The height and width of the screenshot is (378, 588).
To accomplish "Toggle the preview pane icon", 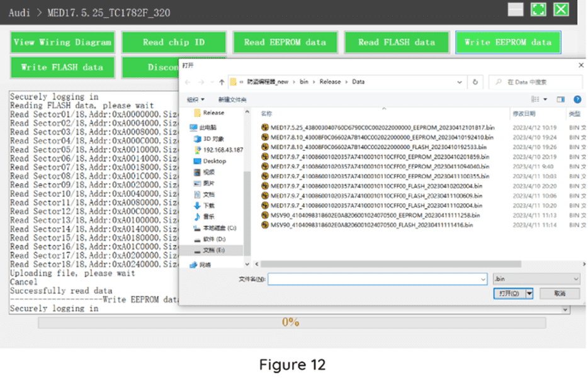I will pos(561,99).
